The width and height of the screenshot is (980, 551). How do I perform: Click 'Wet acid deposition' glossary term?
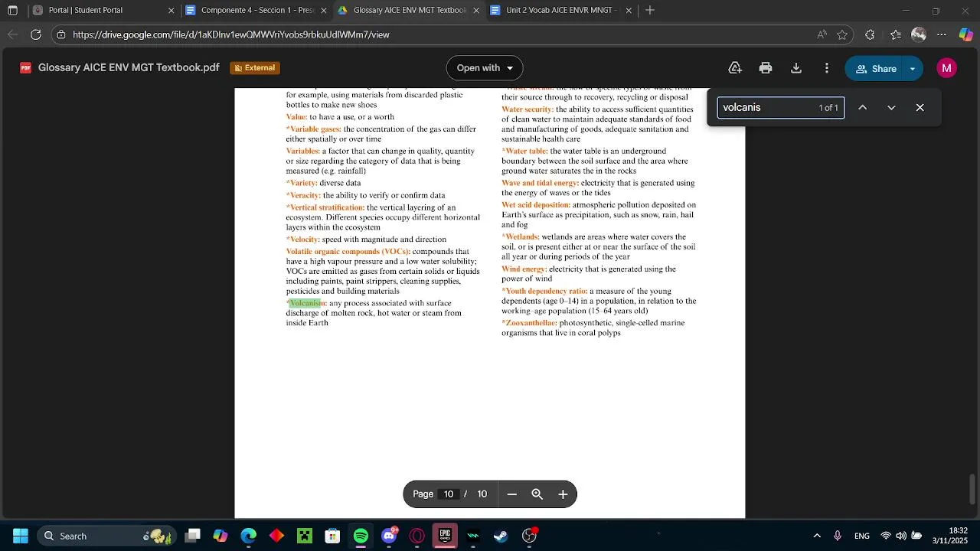tap(536, 205)
